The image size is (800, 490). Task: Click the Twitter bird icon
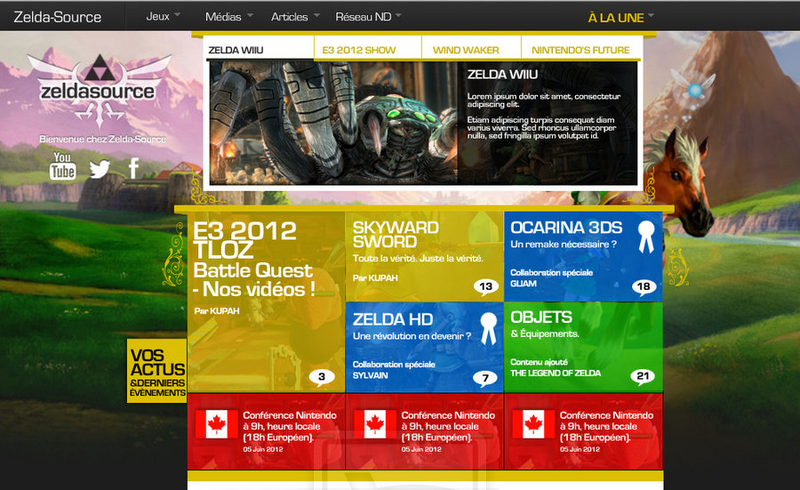99,169
